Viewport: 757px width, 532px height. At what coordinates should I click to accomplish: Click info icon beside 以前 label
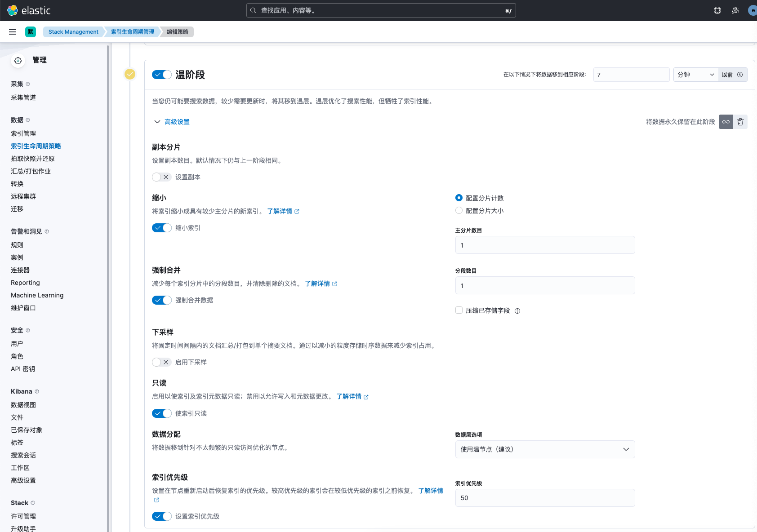click(x=740, y=75)
